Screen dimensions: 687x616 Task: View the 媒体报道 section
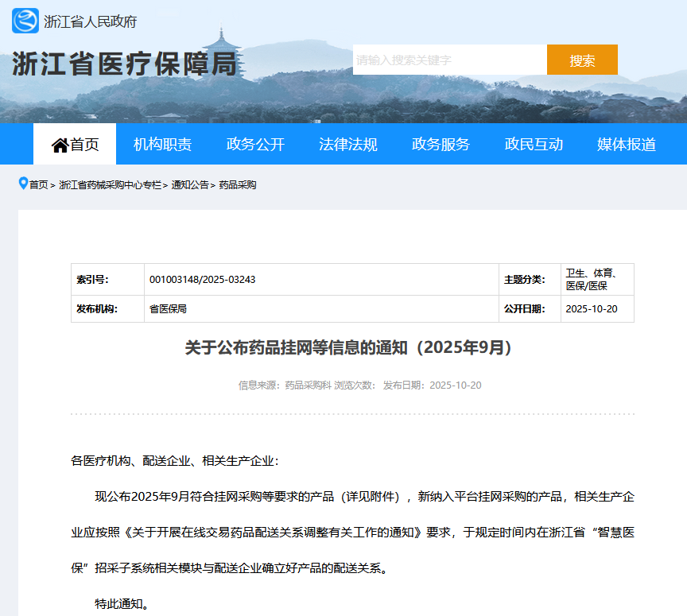627,145
